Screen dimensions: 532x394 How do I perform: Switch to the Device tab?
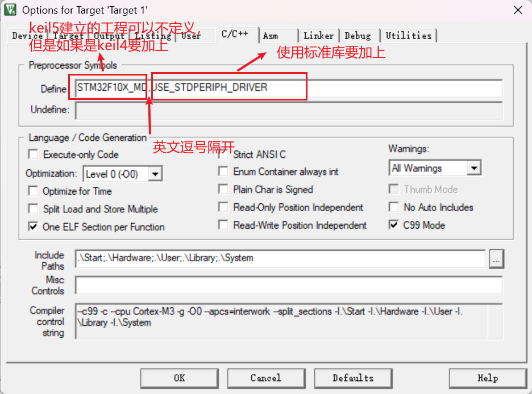[x=27, y=36]
